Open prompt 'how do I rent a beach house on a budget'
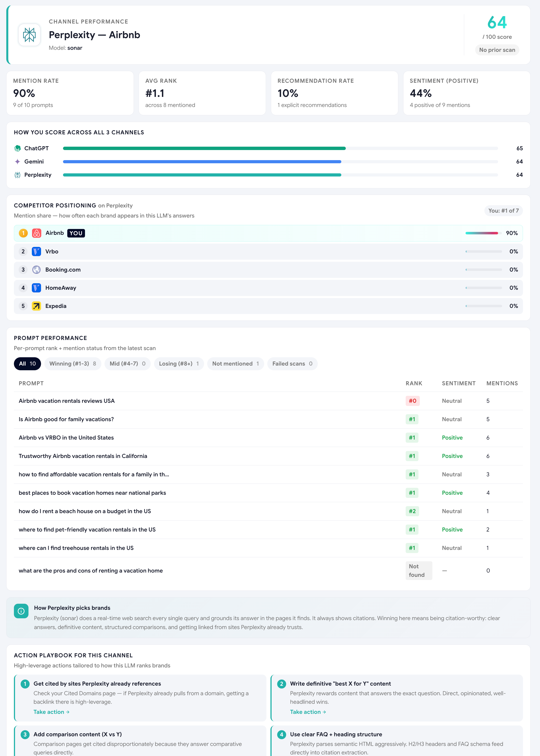The image size is (540, 756). coord(85,511)
